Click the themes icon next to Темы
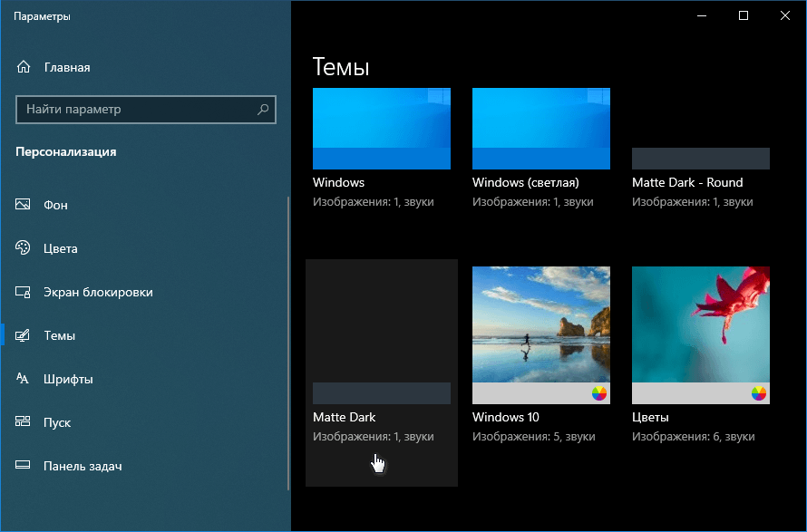The width and height of the screenshot is (807, 532). pyautogui.click(x=23, y=335)
